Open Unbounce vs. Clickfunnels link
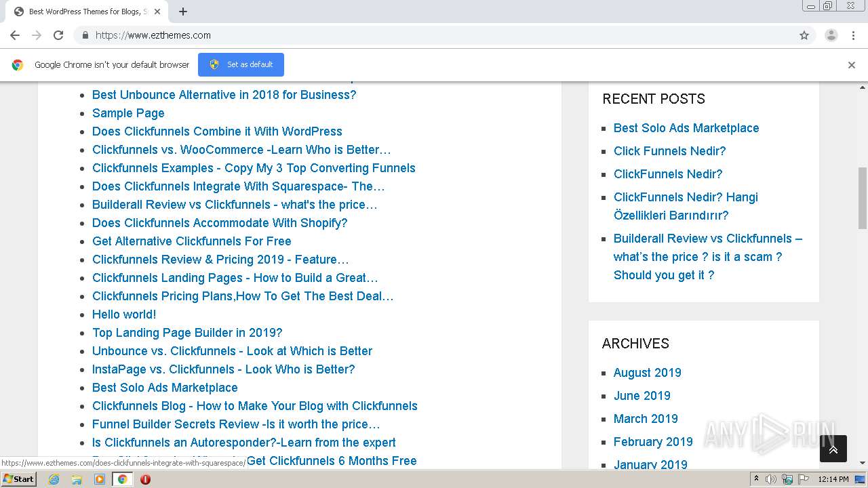The height and width of the screenshot is (488, 868). (x=232, y=351)
